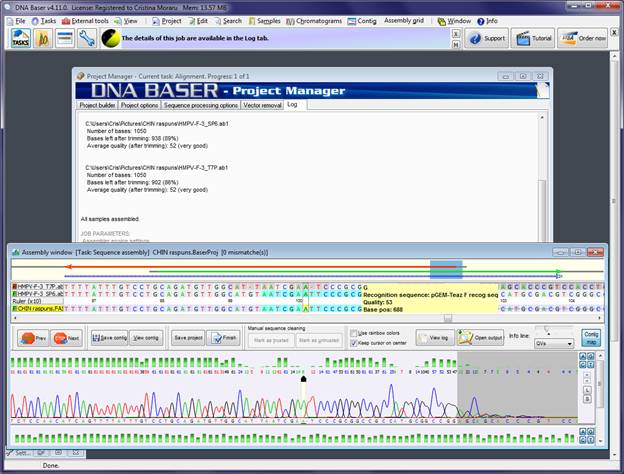Click the Mark as untrusted button
The height and width of the screenshot is (474, 624).
(319, 340)
